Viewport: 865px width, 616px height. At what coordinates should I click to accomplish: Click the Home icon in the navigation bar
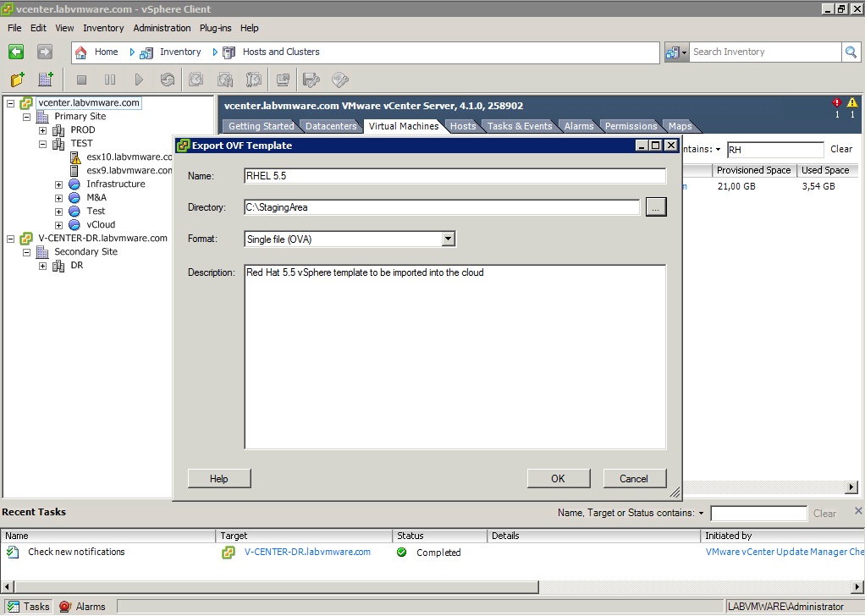pyautogui.click(x=81, y=52)
